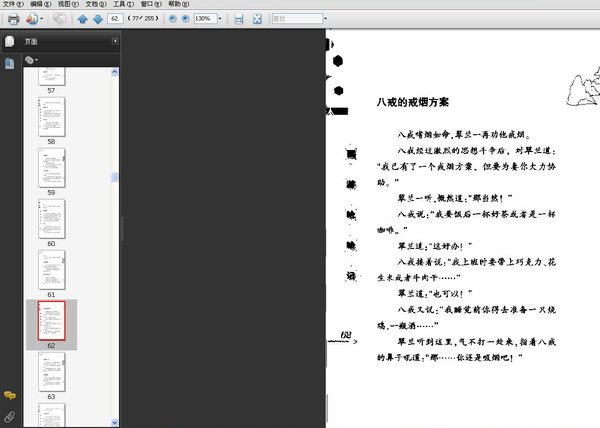The width and height of the screenshot is (600, 428).
Task: Click the line 生米或者牛肉干……
Action: (x=419, y=278)
